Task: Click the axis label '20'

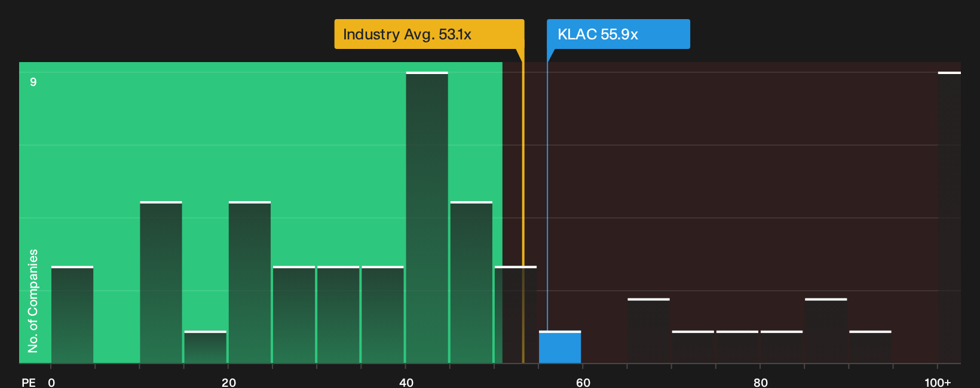Action: 229,383
